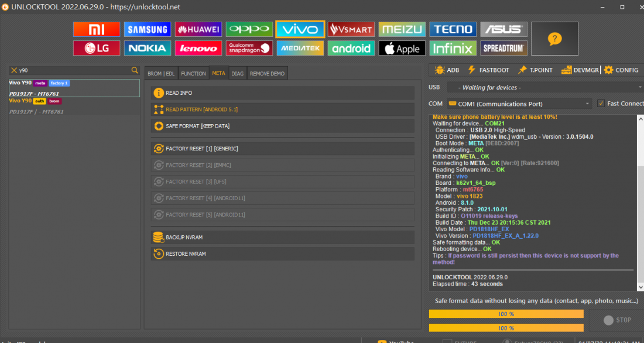Choose the Nokia brand logo

(x=148, y=48)
